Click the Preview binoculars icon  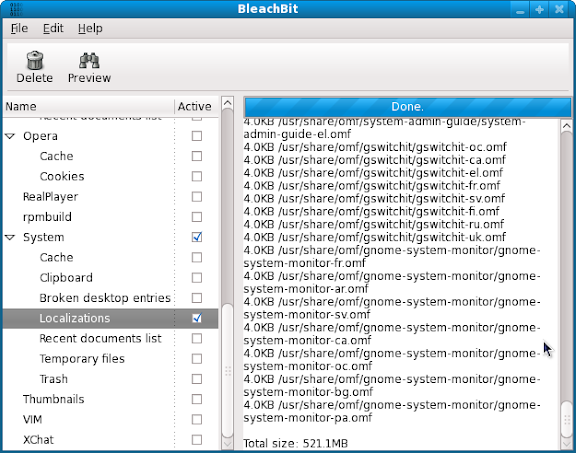pos(89,60)
